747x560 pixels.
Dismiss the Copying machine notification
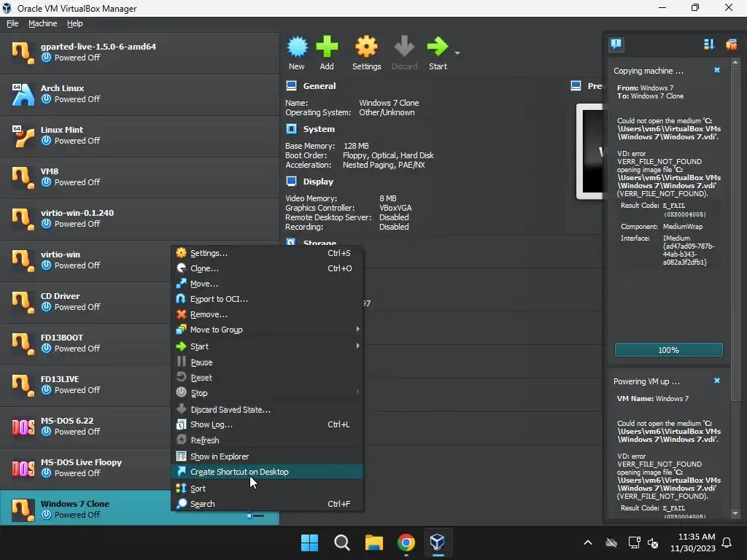(x=717, y=71)
